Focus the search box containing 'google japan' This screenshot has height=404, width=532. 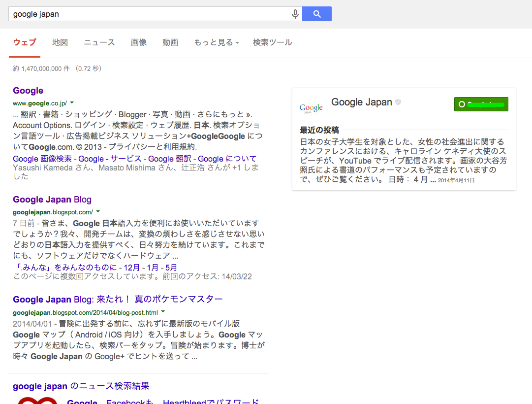(155, 14)
